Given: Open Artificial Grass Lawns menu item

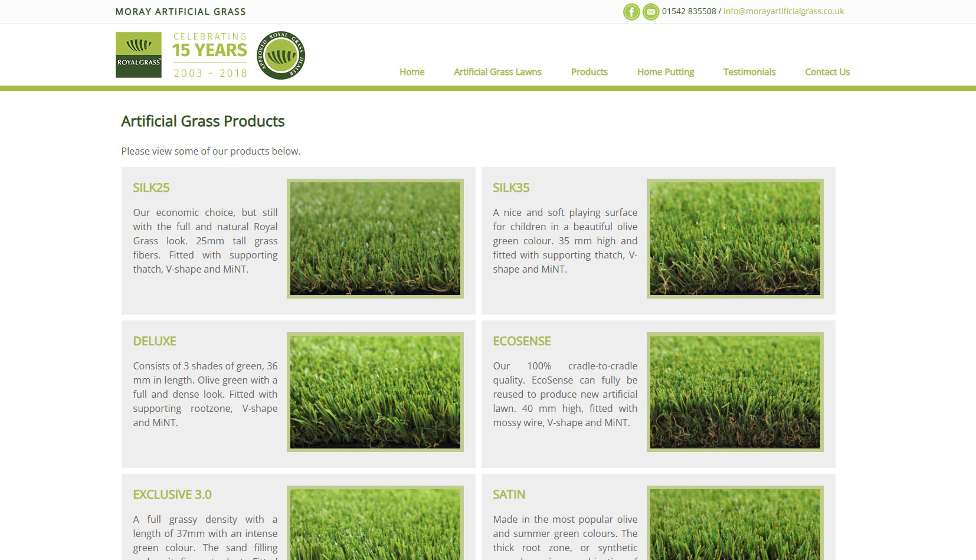Looking at the screenshot, I should click(x=497, y=72).
